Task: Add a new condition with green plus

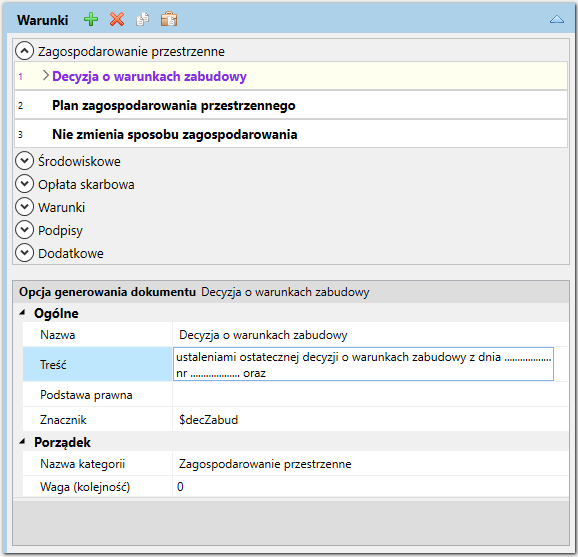Action: coord(91,20)
